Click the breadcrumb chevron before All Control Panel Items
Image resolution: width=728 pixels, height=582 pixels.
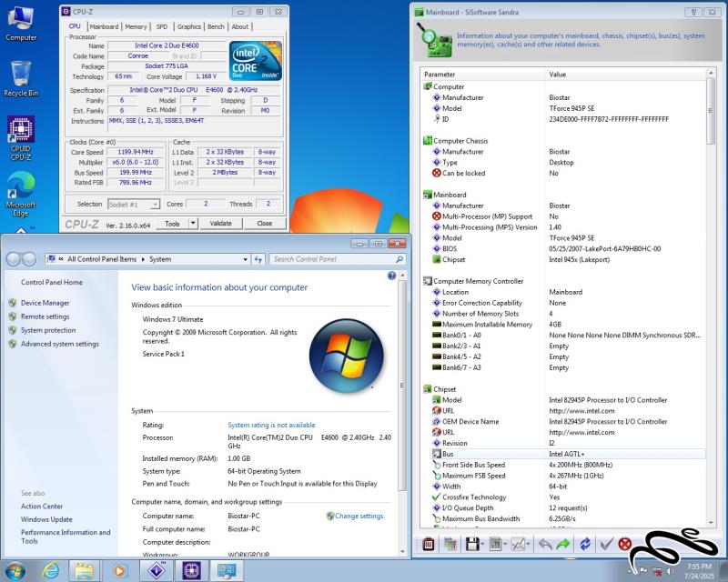(x=61, y=259)
